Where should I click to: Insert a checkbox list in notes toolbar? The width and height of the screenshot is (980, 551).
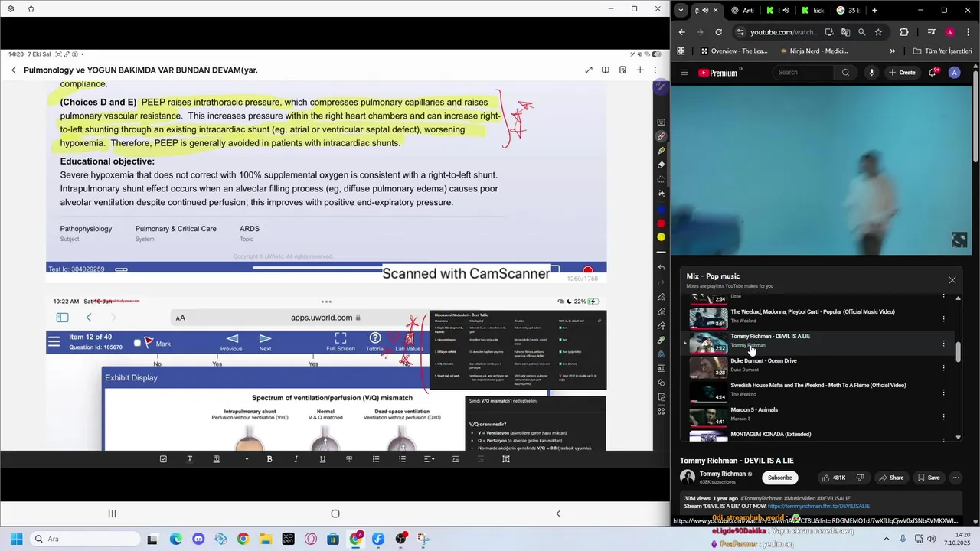(x=163, y=459)
